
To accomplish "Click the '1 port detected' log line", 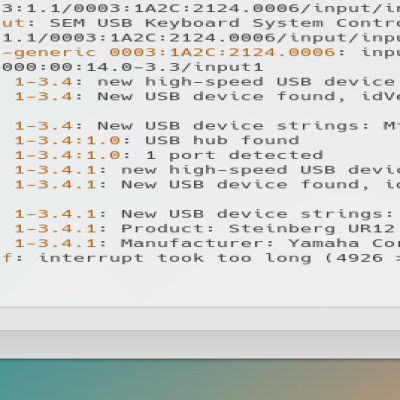I will (169, 155).
